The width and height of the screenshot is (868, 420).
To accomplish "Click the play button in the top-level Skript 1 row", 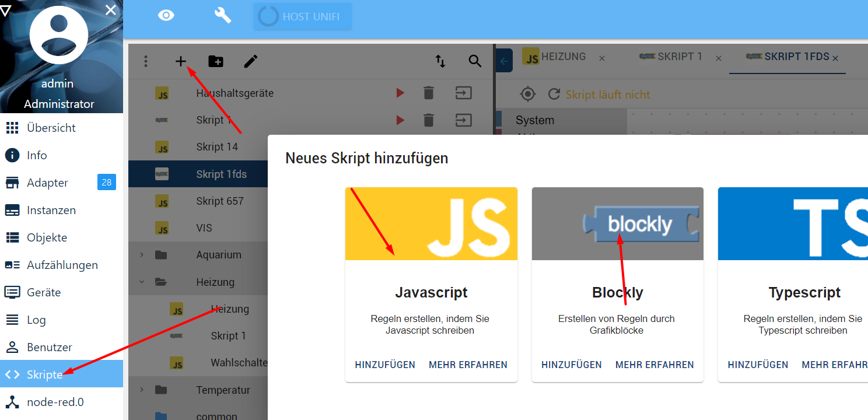I will point(400,120).
